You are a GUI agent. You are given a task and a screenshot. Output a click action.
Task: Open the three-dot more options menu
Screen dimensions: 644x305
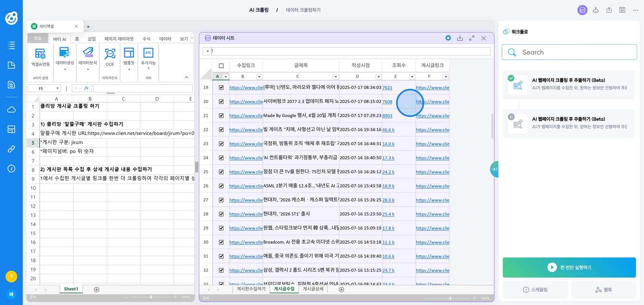pyautogui.click(x=636, y=10)
